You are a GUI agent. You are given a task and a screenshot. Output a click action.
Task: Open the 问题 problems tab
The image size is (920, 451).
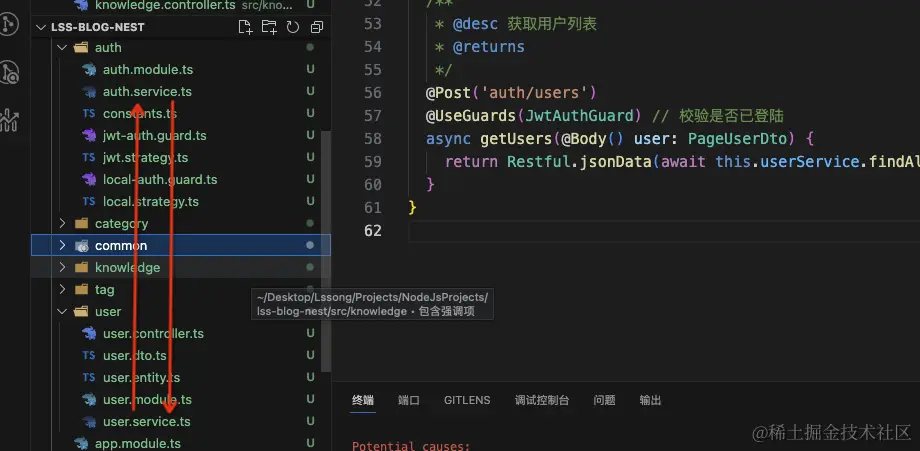coord(604,401)
